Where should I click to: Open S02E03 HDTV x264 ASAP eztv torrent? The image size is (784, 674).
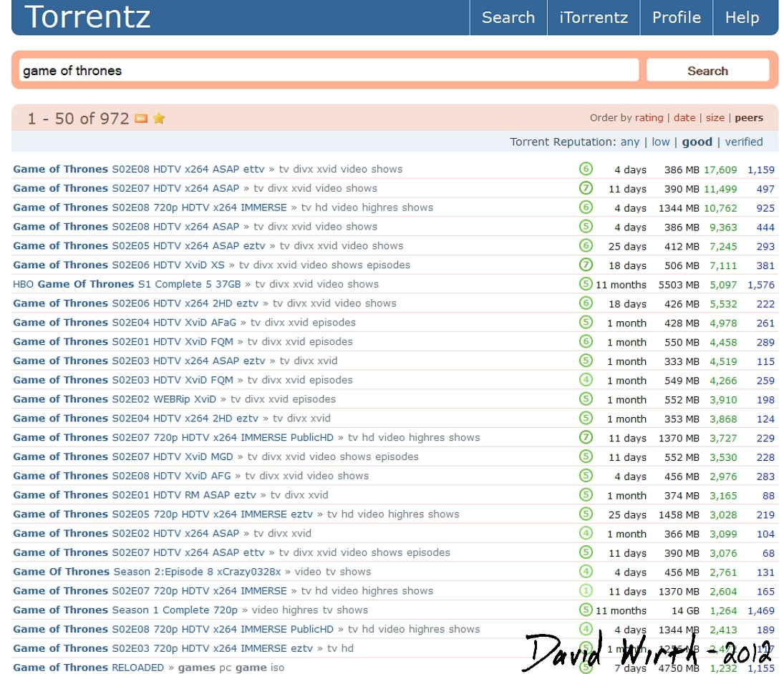pyautogui.click(x=139, y=361)
